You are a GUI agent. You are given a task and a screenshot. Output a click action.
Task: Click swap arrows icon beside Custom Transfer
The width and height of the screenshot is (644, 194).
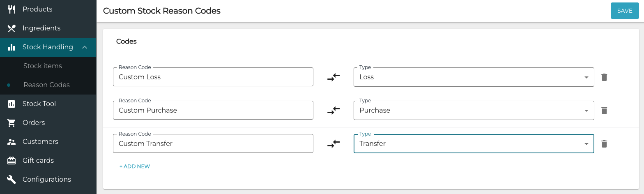pyautogui.click(x=333, y=144)
